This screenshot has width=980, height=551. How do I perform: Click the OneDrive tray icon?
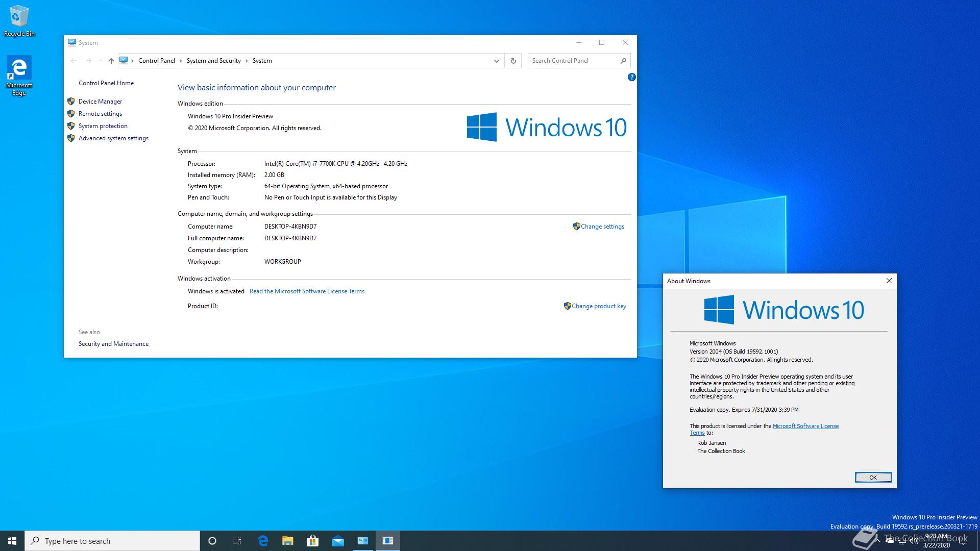click(x=890, y=541)
